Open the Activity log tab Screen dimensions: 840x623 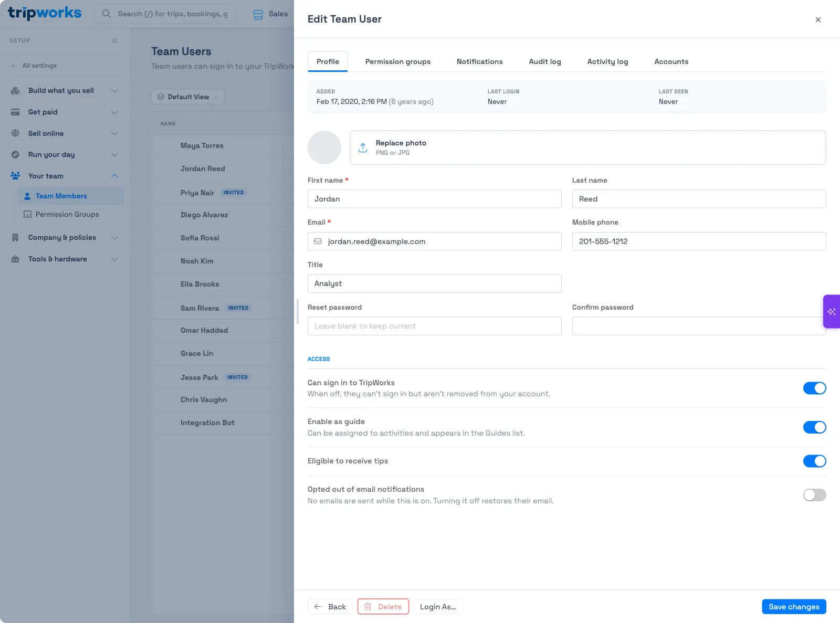click(607, 61)
